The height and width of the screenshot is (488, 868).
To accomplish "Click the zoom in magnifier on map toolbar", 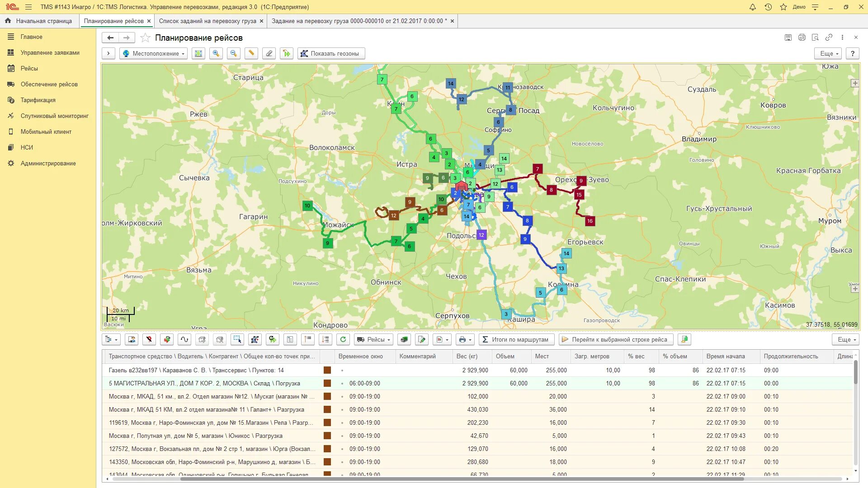I will click(x=216, y=53).
